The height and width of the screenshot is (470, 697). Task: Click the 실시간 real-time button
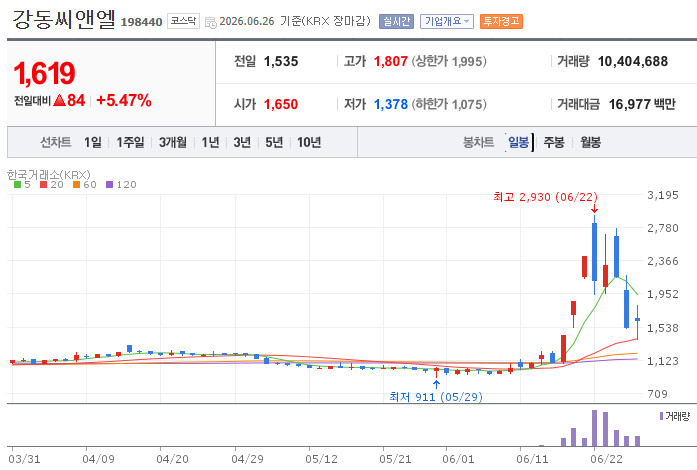pyautogui.click(x=397, y=21)
